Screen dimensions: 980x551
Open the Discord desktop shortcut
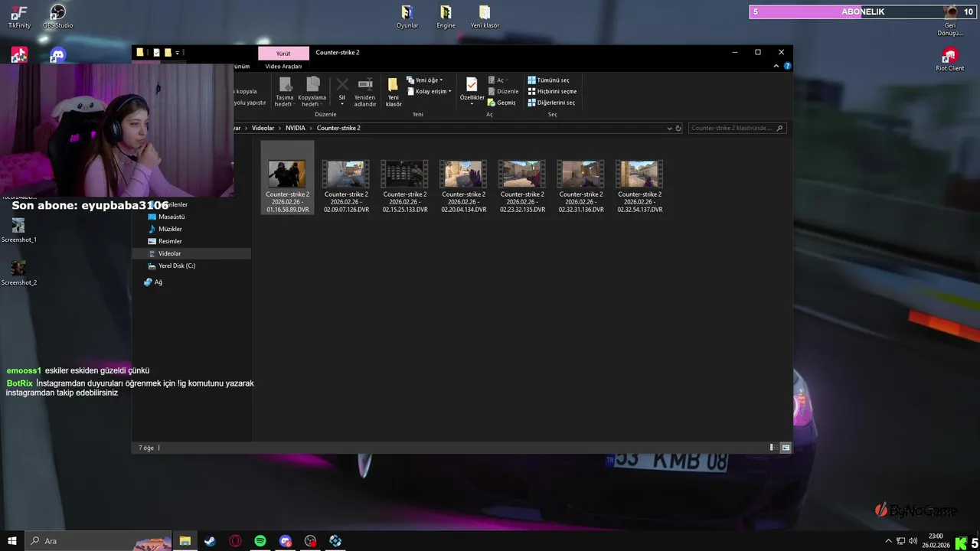(57, 55)
